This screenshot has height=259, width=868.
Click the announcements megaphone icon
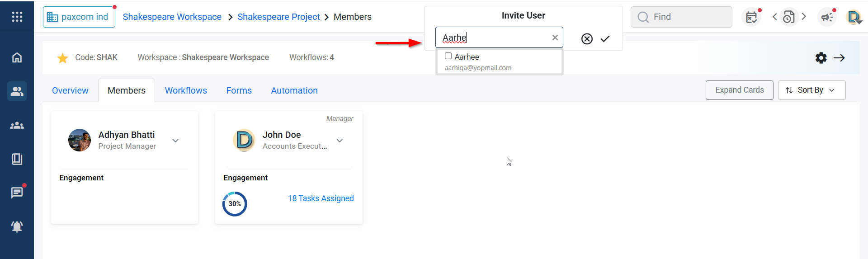[827, 17]
